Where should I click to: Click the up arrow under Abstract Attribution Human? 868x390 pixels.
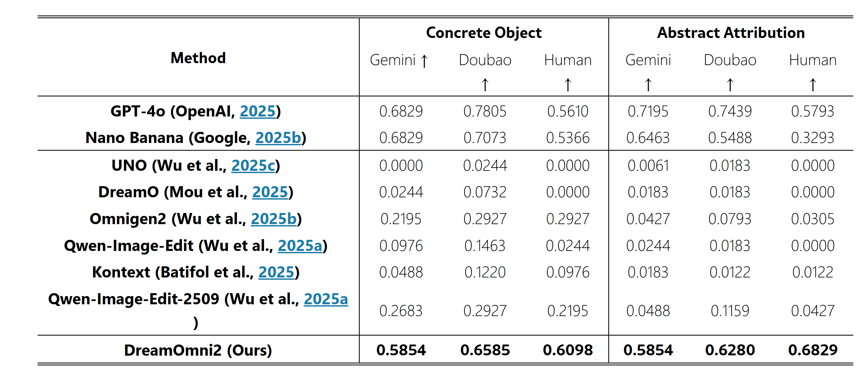click(x=813, y=85)
